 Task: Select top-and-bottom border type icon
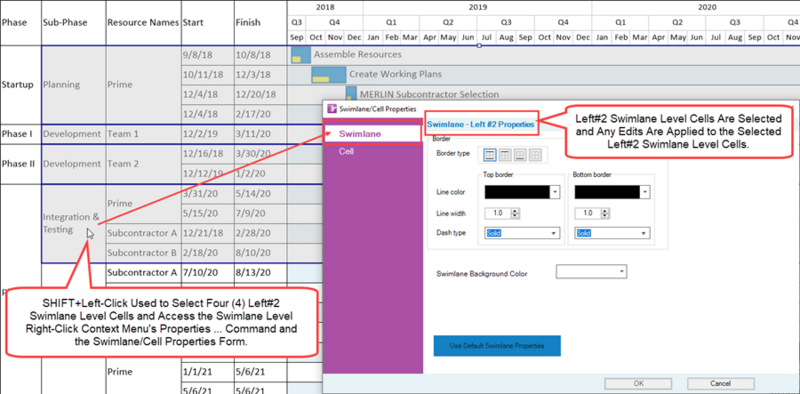(x=489, y=155)
